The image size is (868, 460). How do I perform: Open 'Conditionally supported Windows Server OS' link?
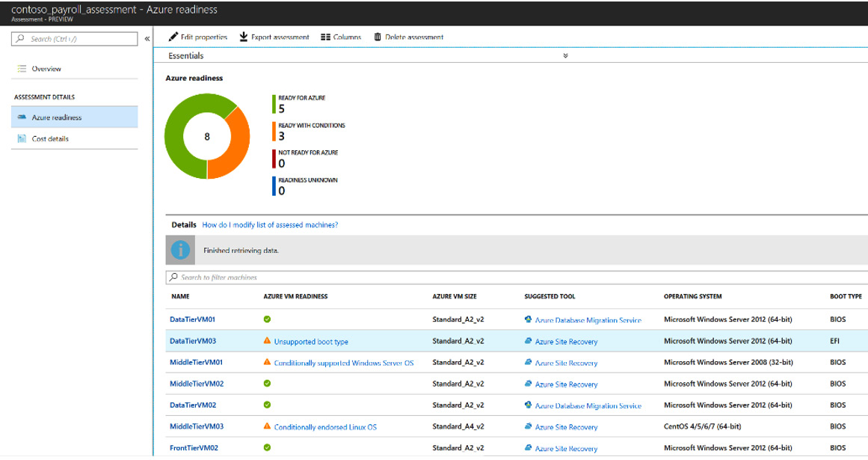coord(344,363)
